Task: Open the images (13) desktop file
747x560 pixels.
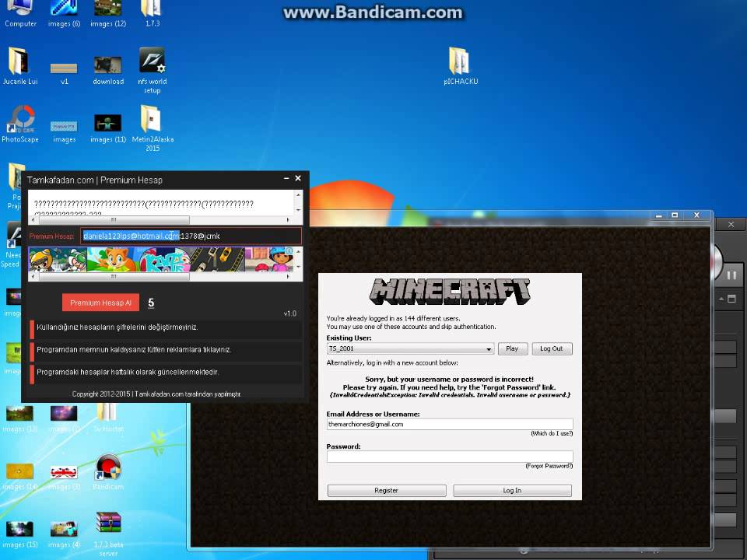Action: (19, 419)
